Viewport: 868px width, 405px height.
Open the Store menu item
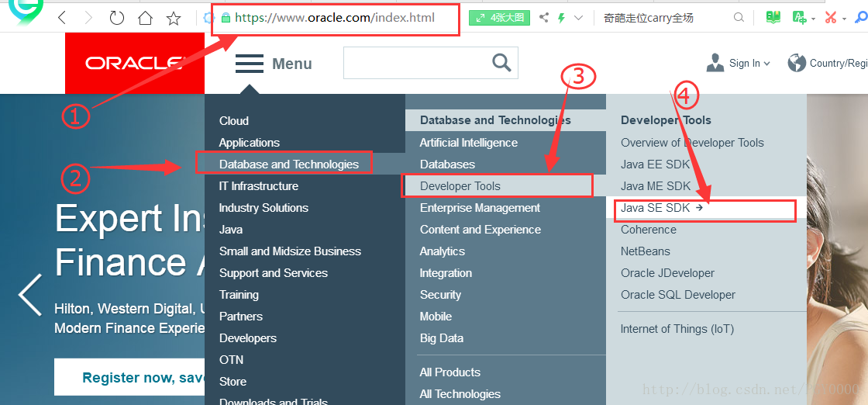pos(232,381)
